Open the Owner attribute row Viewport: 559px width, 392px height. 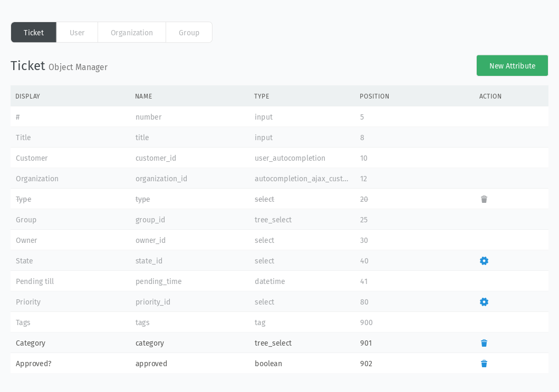click(x=279, y=240)
